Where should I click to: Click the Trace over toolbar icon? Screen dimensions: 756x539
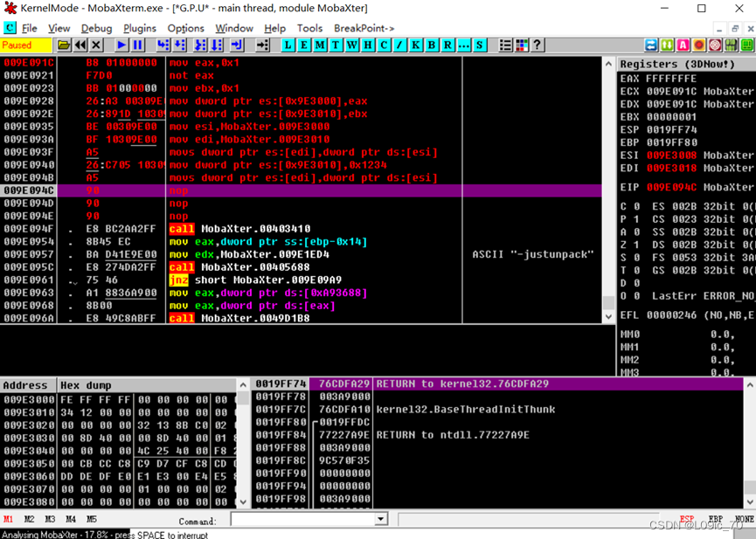tap(217, 45)
